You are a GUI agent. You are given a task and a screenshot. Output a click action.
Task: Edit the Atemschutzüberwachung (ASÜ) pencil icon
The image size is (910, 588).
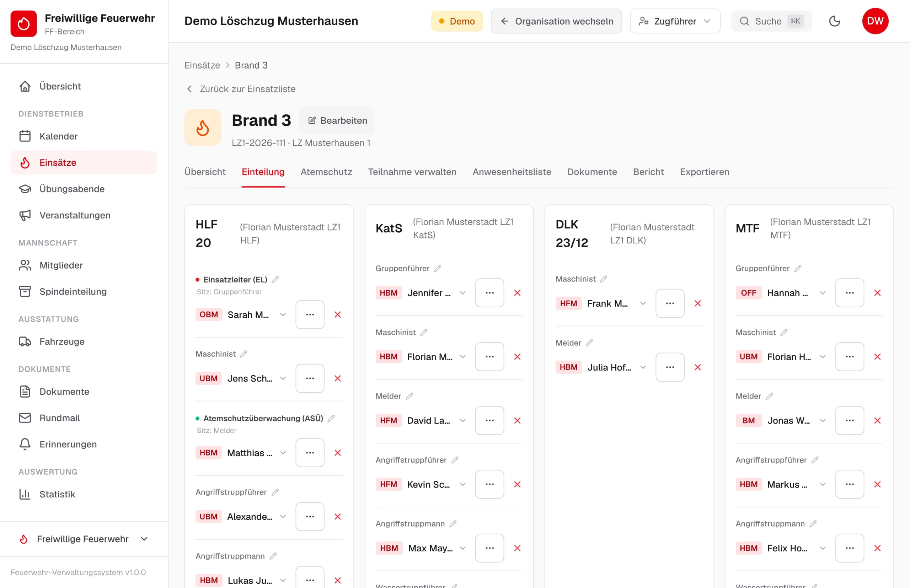[331, 418]
